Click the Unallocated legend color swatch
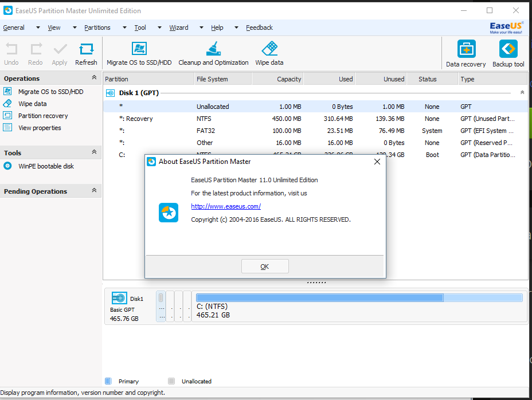 pyautogui.click(x=171, y=381)
